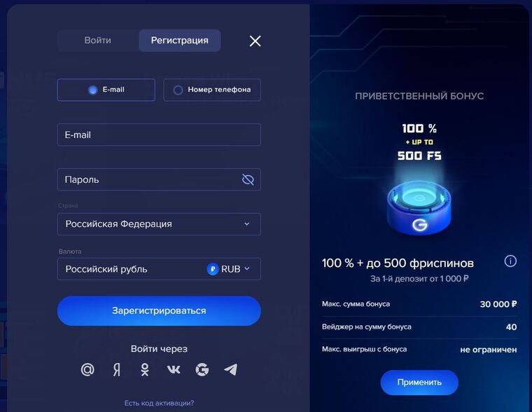
Task: Open Российский рубль currency dropdown
Action: 159,269
